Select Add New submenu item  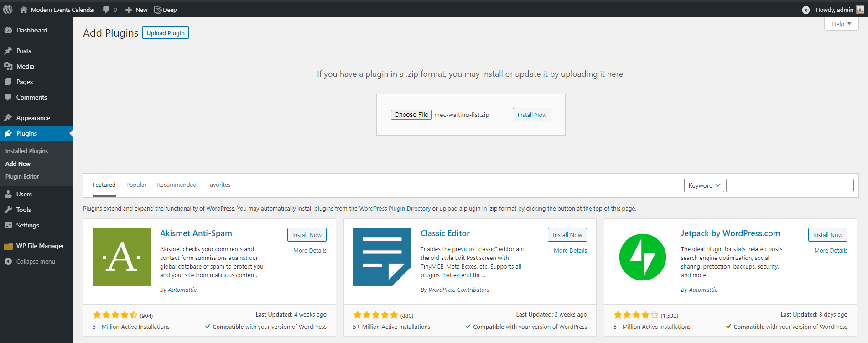[x=18, y=164]
